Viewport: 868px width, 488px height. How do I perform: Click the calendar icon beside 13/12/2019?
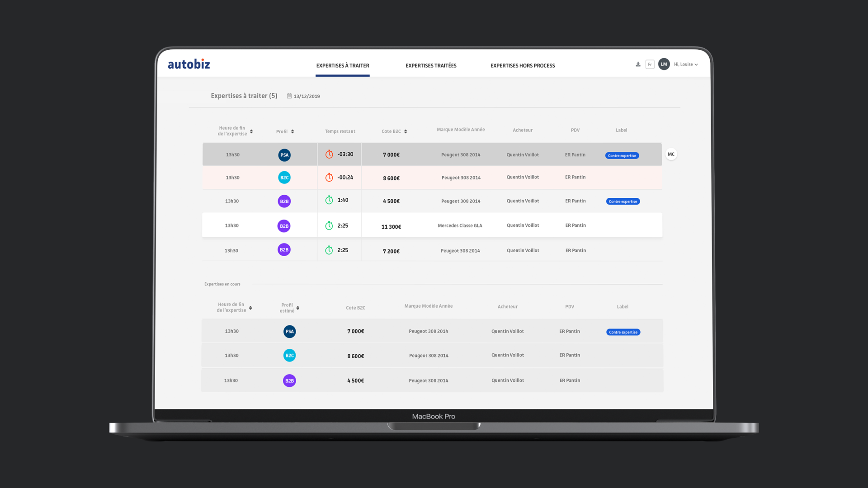[289, 96]
